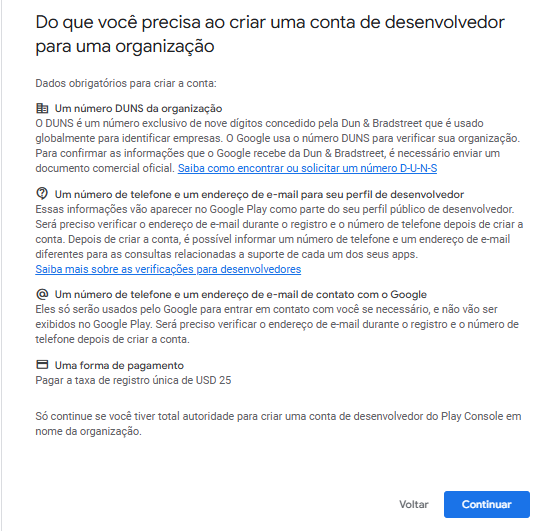The width and height of the screenshot is (546, 531).
Task: Click the building icon beside the DUNS heading
Action: [x=42, y=108]
